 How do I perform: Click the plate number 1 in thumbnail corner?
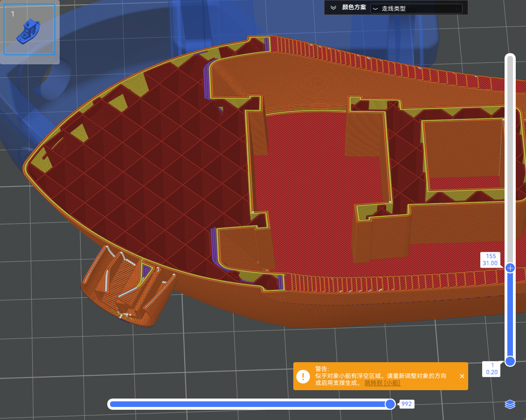coord(13,14)
